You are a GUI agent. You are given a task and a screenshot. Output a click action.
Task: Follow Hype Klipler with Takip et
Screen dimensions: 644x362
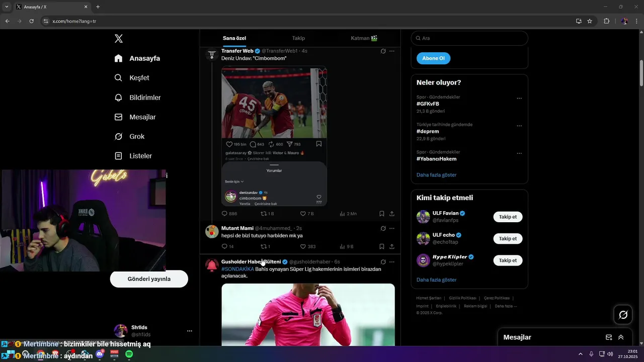pyautogui.click(x=508, y=260)
